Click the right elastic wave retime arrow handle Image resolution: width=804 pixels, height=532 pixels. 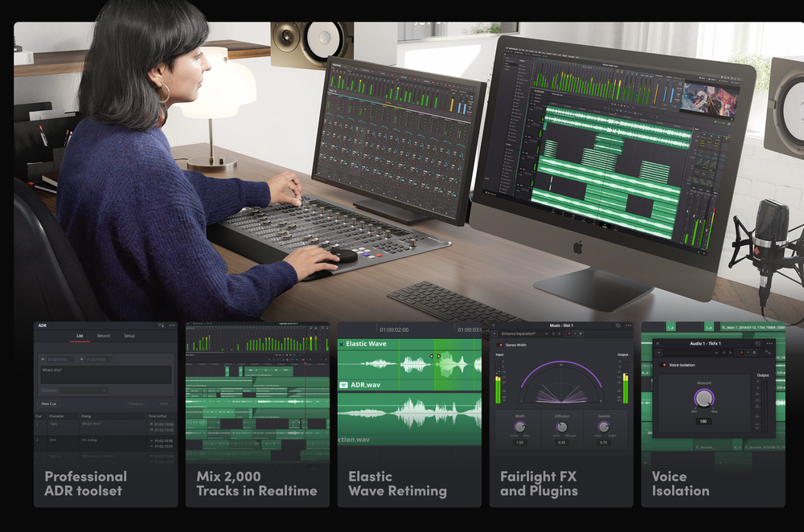click(x=438, y=356)
